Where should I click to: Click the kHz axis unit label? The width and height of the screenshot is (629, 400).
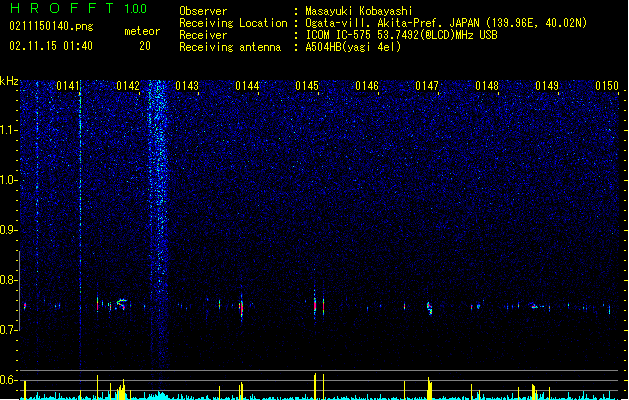[x=9, y=81]
